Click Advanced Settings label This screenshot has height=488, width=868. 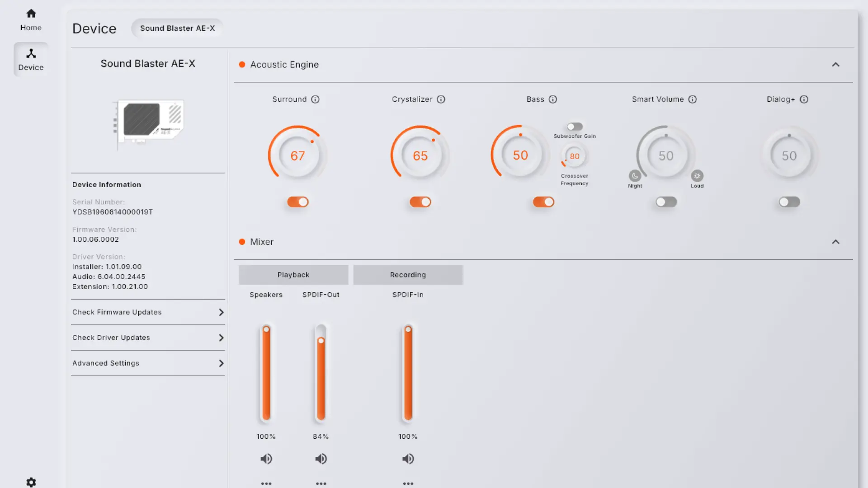[106, 363]
